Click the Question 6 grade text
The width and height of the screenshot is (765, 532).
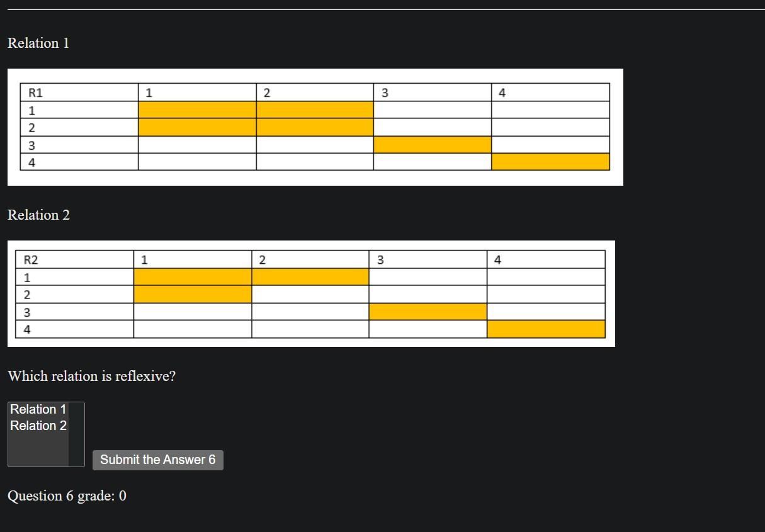(67, 496)
